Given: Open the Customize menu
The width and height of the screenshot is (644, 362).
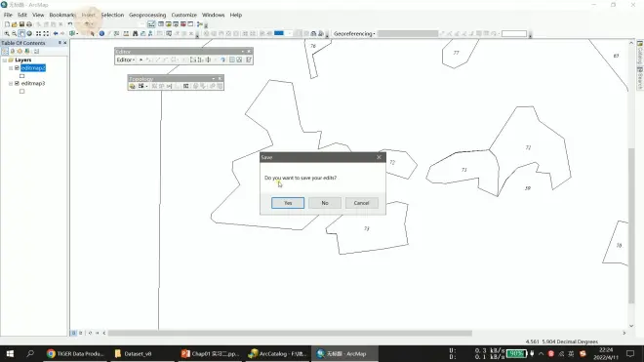Looking at the screenshot, I should 184,15.
